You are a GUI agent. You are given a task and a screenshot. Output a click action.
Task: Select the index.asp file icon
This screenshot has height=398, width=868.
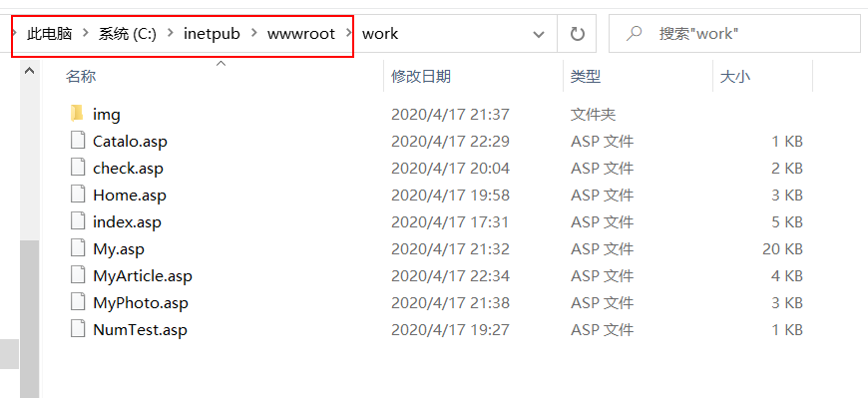point(78,221)
